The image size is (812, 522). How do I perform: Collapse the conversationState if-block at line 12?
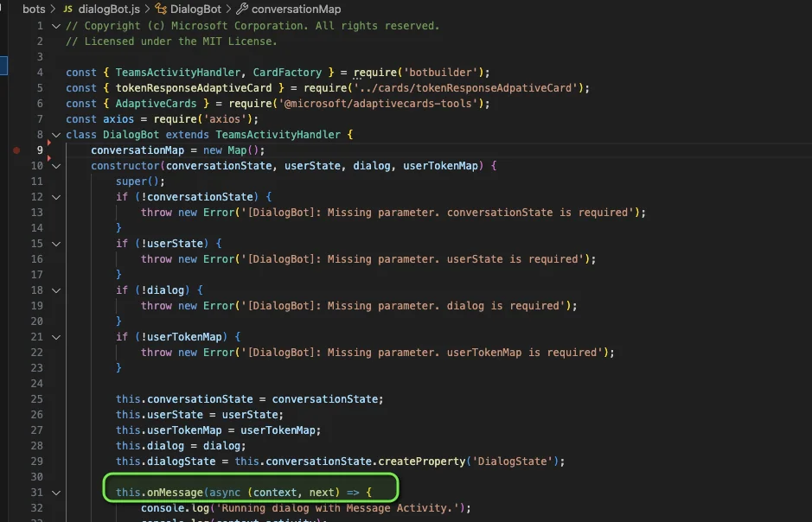pos(56,197)
